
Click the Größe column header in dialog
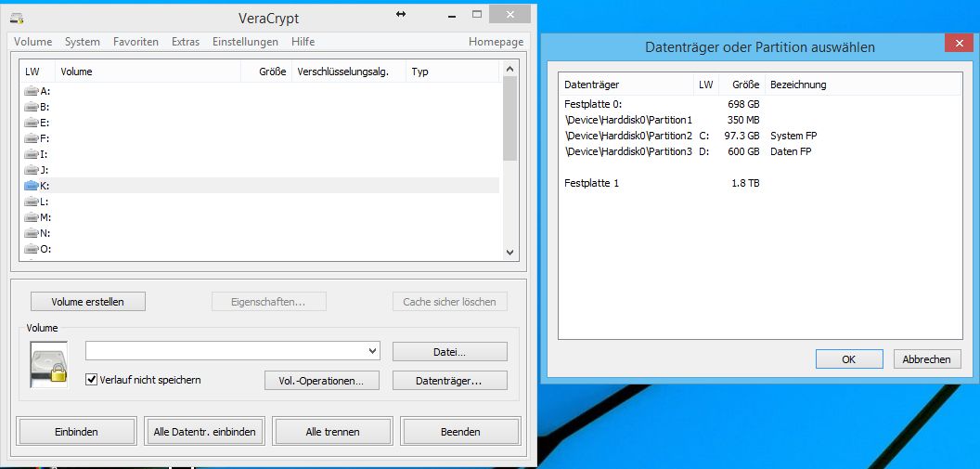click(741, 85)
